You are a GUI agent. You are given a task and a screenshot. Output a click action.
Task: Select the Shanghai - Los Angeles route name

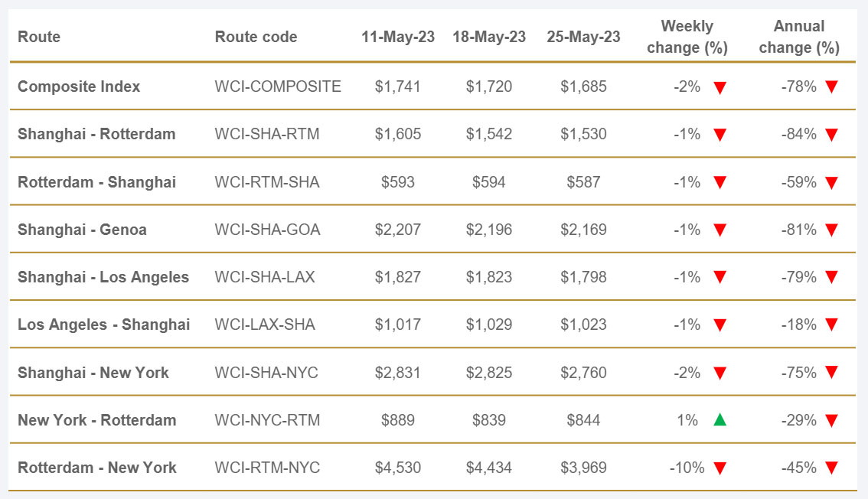click(103, 277)
